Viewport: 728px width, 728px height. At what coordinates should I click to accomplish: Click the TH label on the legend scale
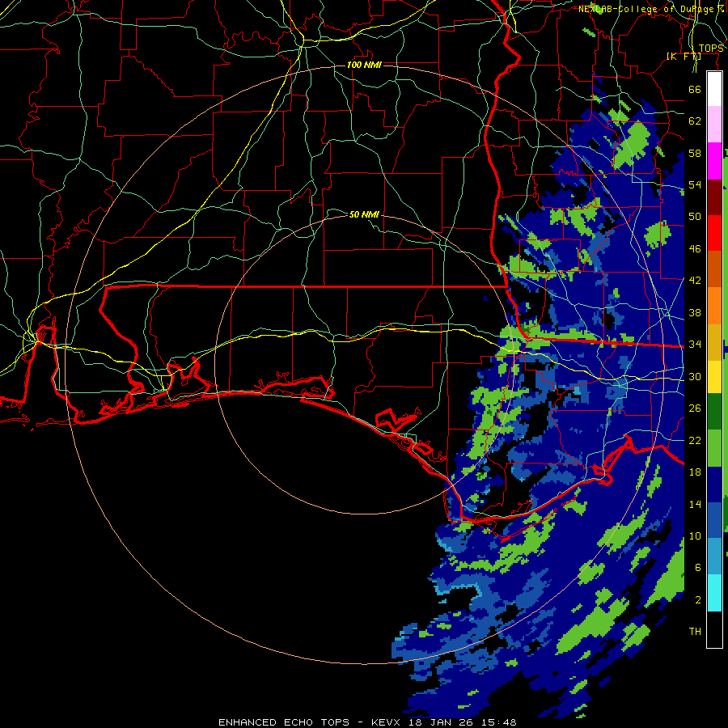(695, 632)
